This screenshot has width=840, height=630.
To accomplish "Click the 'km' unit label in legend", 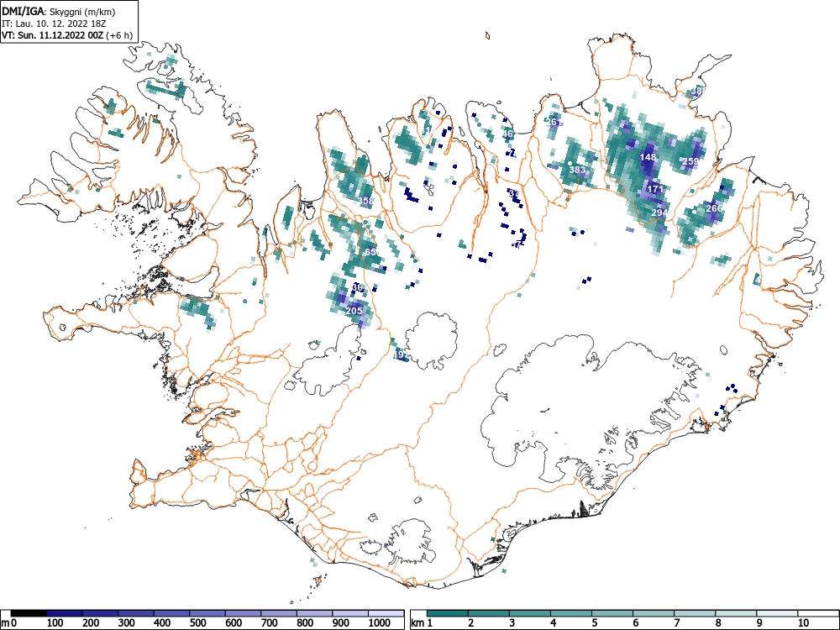I will pyautogui.click(x=417, y=623).
